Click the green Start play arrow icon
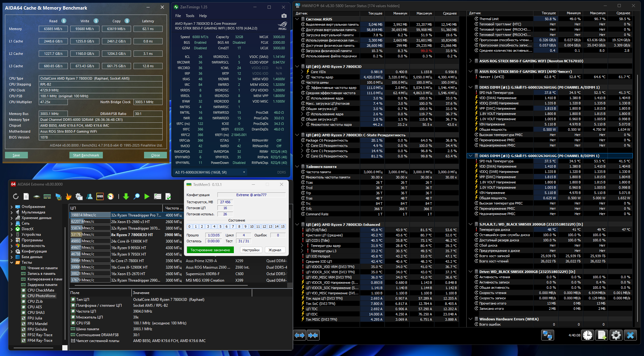 coord(147,196)
